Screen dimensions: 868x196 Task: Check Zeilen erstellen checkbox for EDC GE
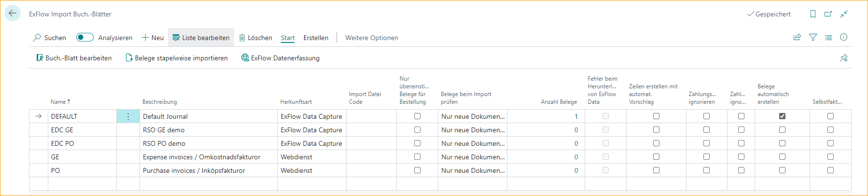coord(656,130)
